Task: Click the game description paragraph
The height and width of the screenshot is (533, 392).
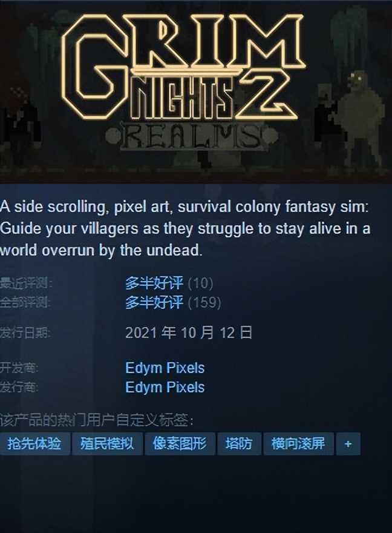Action: coord(185,228)
